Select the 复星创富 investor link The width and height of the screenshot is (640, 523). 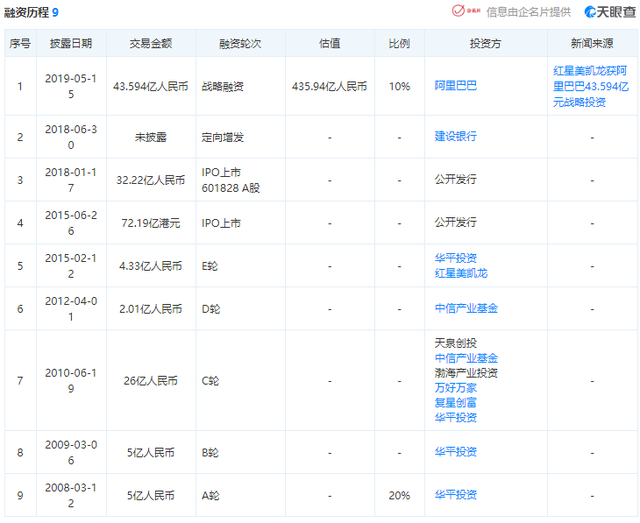pos(455,402)
